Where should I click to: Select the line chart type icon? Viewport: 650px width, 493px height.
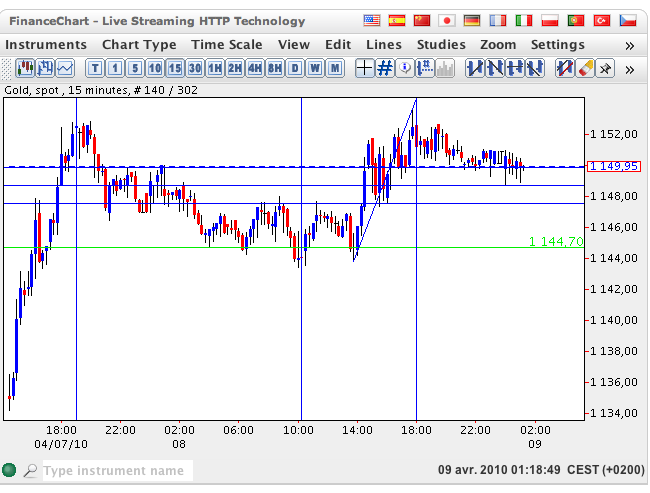point(65,68)
